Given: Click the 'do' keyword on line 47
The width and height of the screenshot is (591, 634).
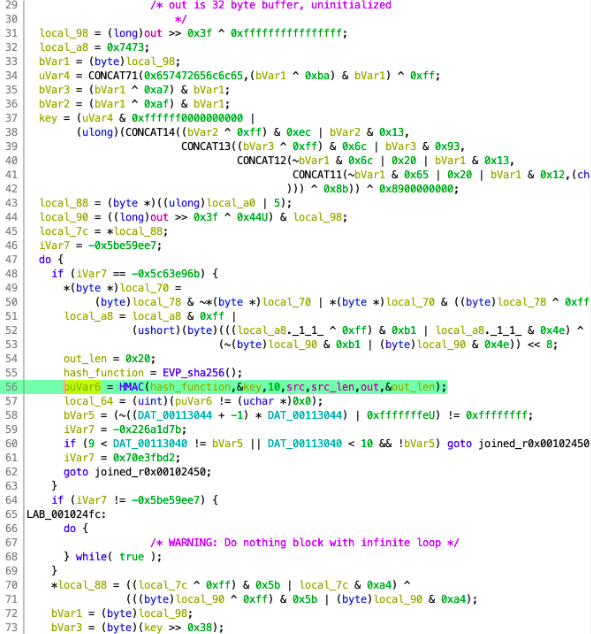Looking at the screenshot, I should (x=45, y=260).
